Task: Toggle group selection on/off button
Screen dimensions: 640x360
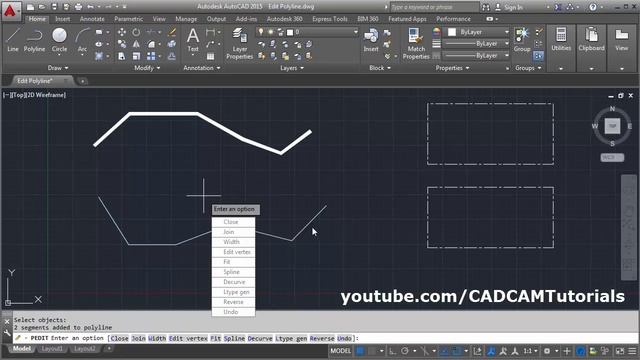Action: [538, 56]
